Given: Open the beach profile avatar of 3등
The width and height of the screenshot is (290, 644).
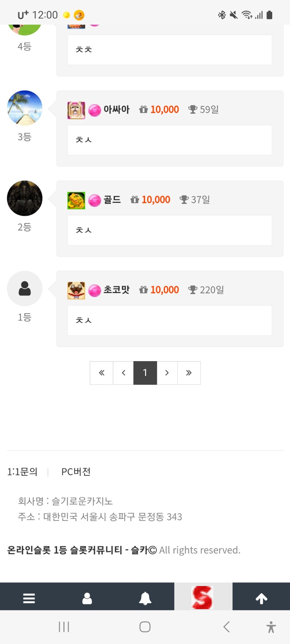Looking at the screenshot, I should [25, 108].
